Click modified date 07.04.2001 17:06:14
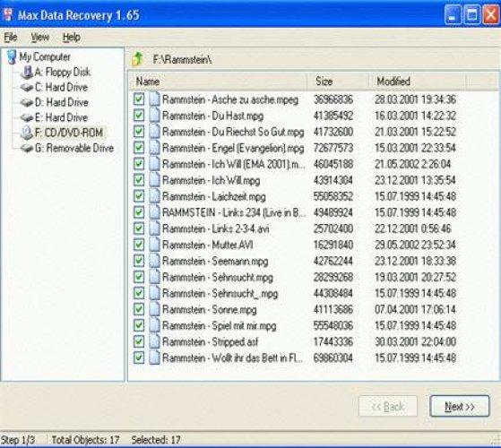This screenshot has width=501, height=448. (415, 309)
